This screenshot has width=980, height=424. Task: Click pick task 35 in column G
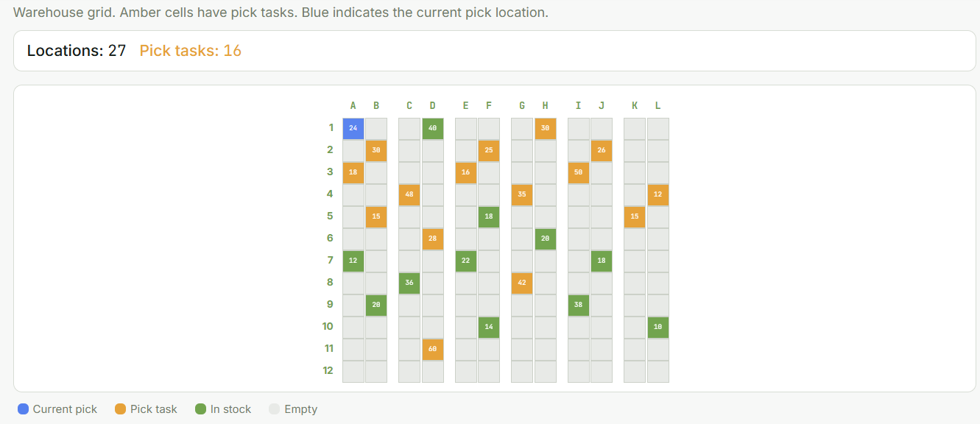tap(522, 195)
